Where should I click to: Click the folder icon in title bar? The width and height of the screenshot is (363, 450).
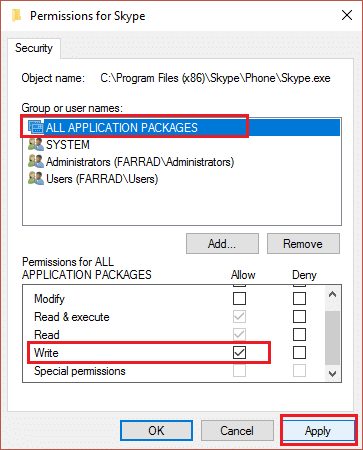tap(16, 16)
